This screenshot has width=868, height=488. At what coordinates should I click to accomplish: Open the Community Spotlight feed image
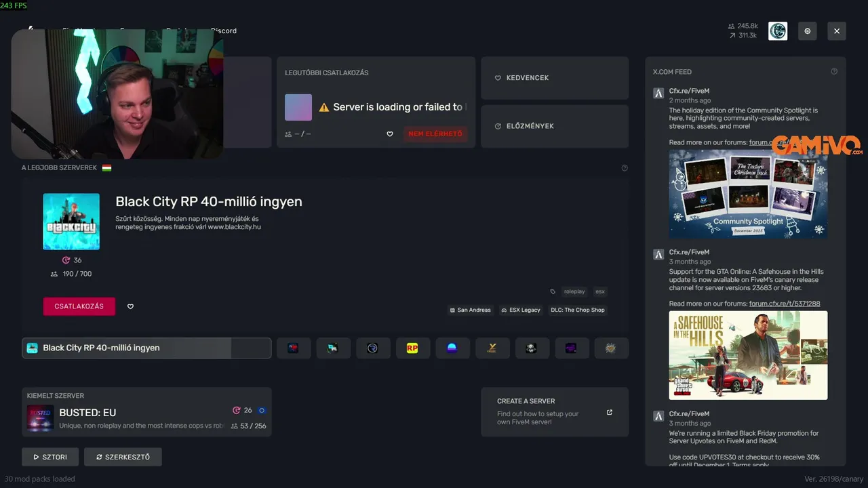click(748, 194)
